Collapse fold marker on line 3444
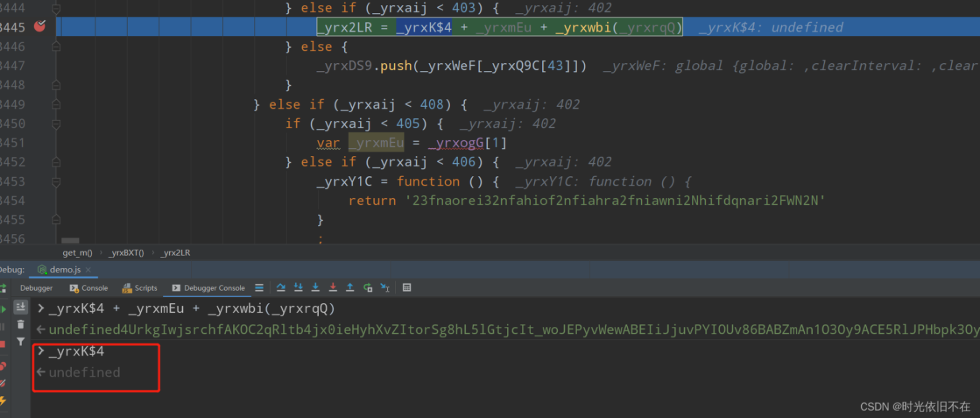Image resolution: width=980 pixels, height=418 pixels. point(56,9)
